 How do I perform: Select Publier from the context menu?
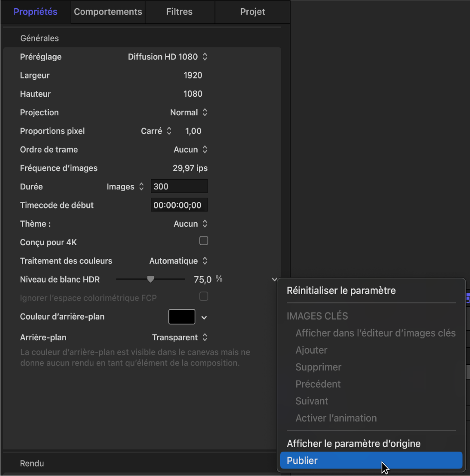(x=371, y=460)
